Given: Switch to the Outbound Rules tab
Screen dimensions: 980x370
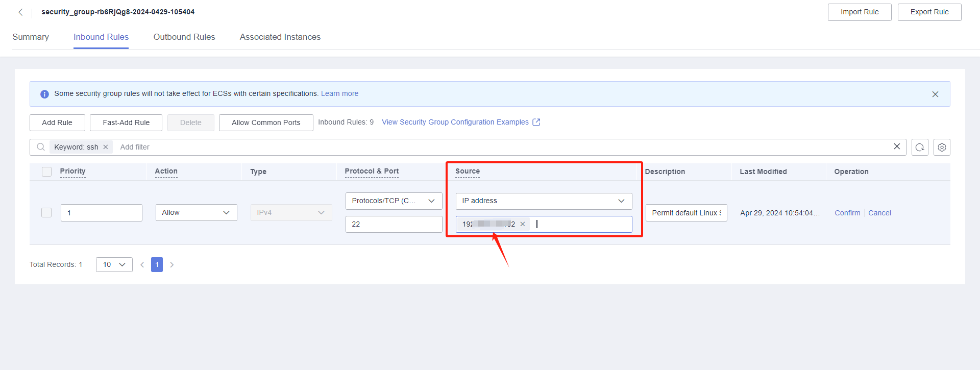Looking at the screenshot, I should pyautogui.click(x=184, y=37).
